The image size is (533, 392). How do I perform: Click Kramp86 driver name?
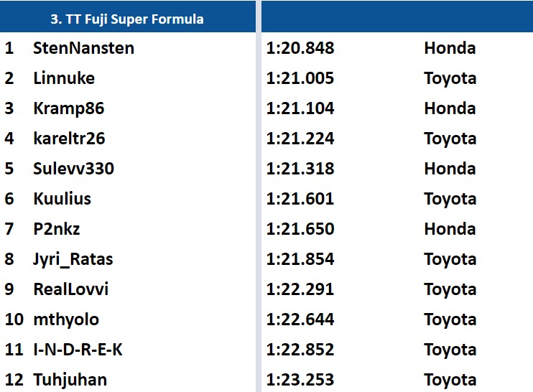point(69,108)
